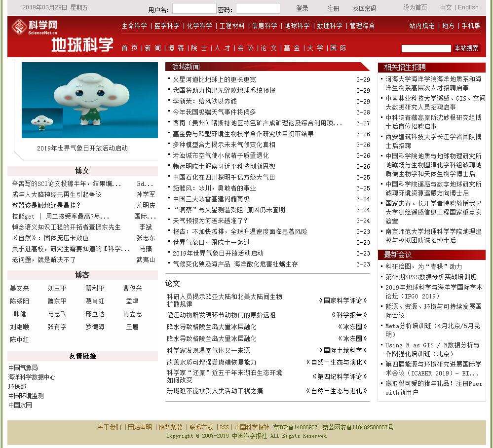The width and height of the screenshot is (493, 448).
Task: Open article 火星河道比地球上的更长更宽
Action: (x=214, y=79)
